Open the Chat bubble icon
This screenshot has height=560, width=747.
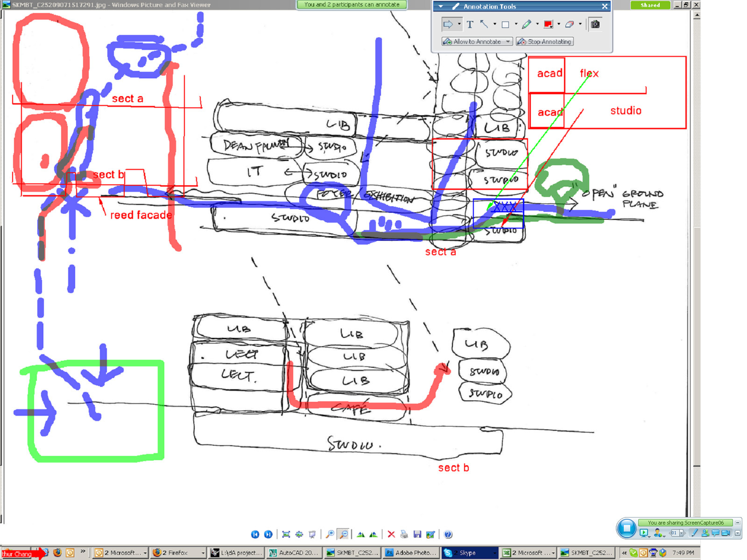[715, 533]
